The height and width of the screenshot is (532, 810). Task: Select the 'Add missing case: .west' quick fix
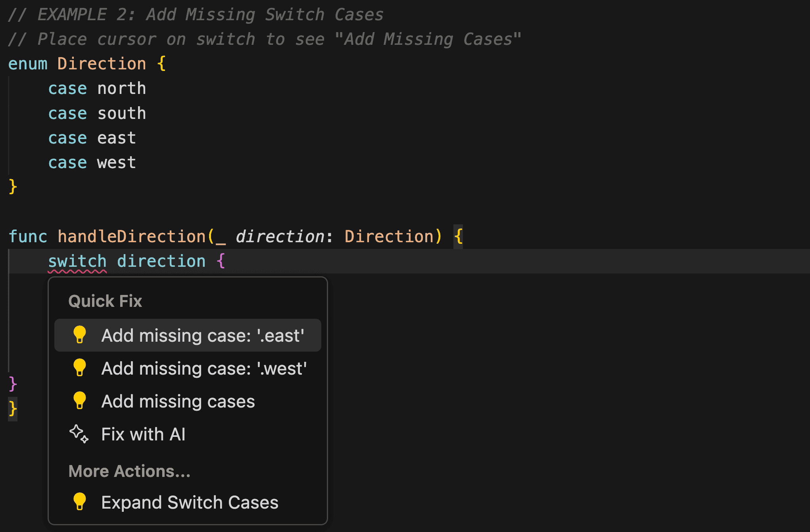coord(204,368)
